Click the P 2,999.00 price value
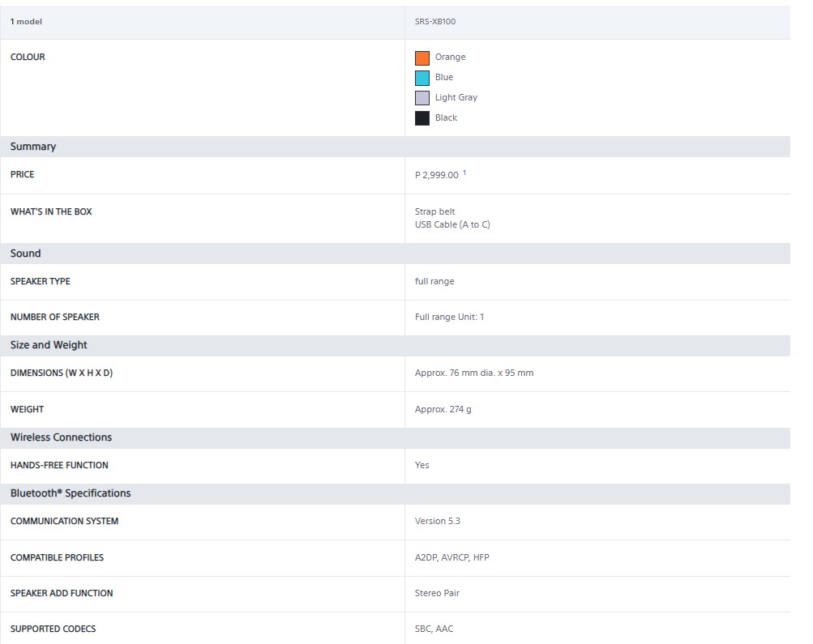The height and width of the screenshot is (644, 813). coord(437,175)
